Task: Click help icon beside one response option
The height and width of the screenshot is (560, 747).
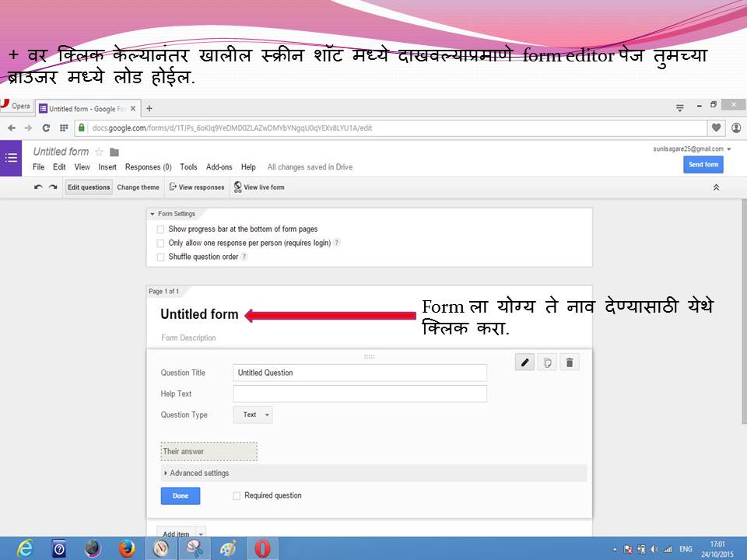Action: pos(337,243)
